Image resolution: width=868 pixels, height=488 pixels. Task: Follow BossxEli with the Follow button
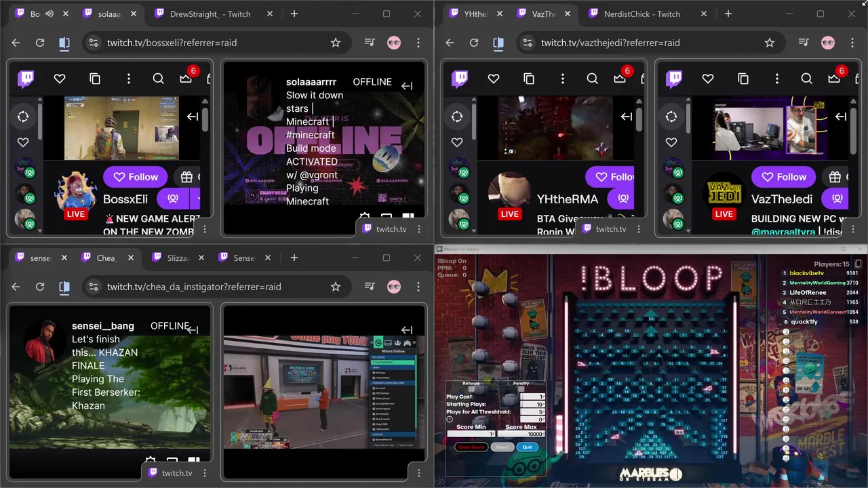pyautogui.click(x=135, y=177)
